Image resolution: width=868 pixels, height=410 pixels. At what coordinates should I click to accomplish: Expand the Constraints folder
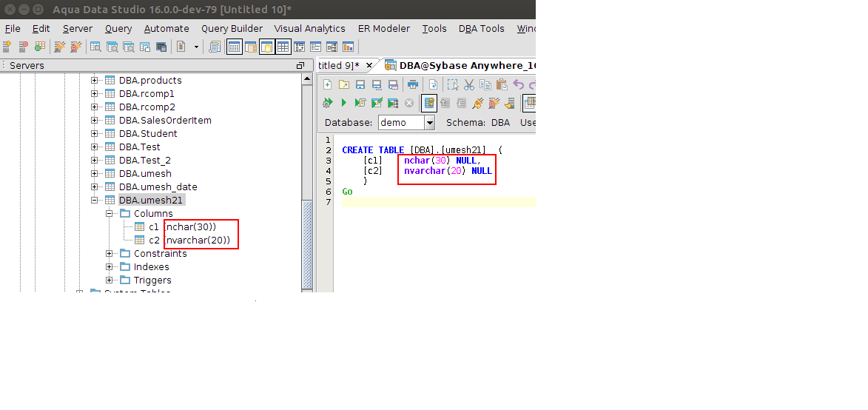tap(109, 253)
